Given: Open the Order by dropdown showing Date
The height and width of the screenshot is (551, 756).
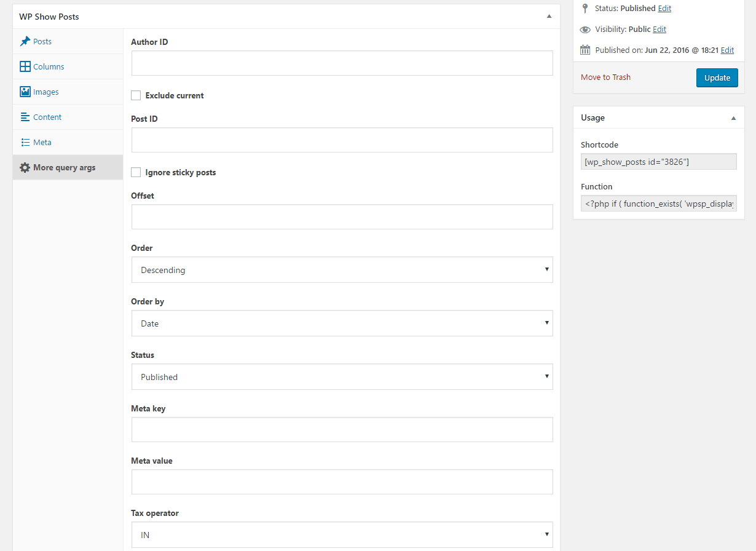Looking at the screenshot, I should (x=342, y=323).
